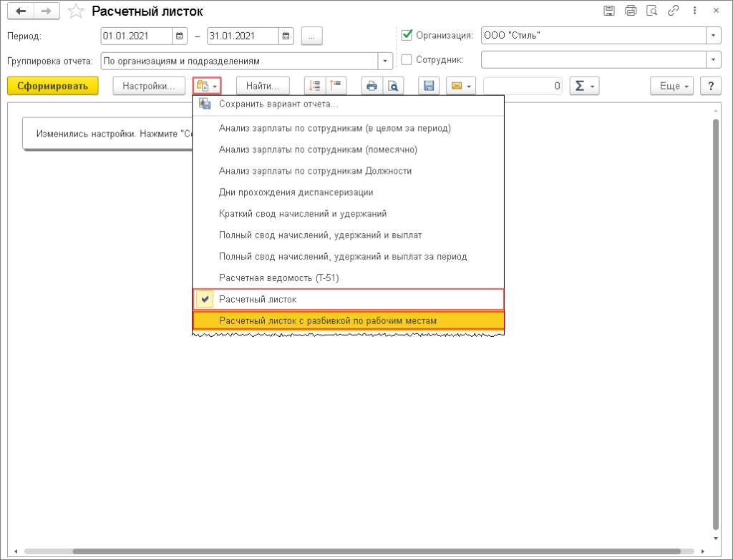Uncheck the Организация checkbox

click(407, 34)
